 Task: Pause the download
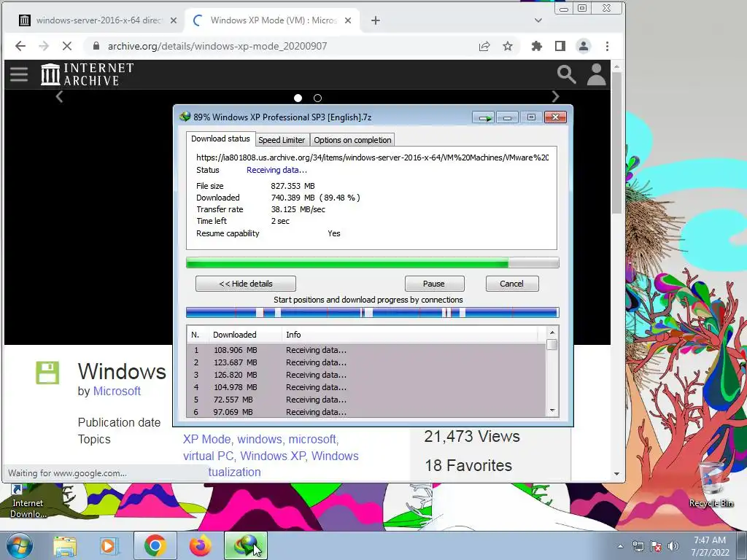(x=434, y=284)
